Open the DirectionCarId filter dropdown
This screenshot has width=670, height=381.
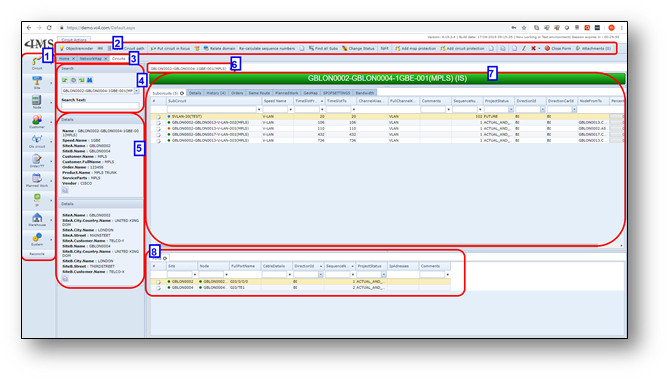tap(574, 110)
